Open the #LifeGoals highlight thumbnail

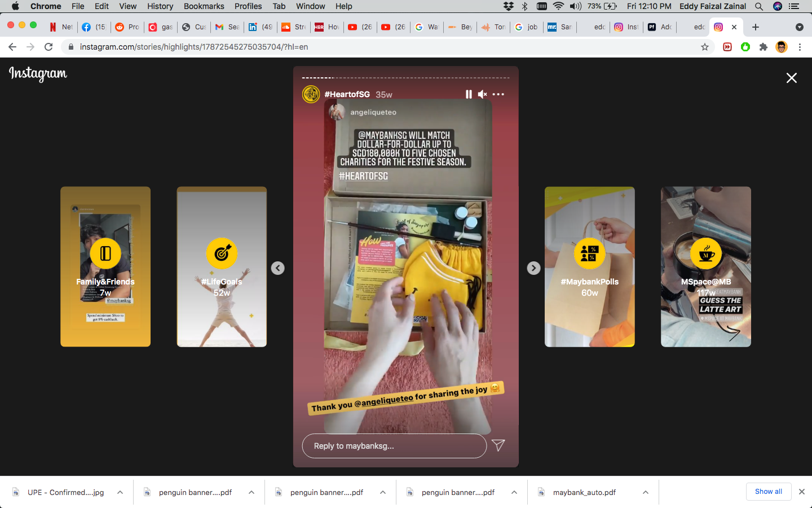222,266
